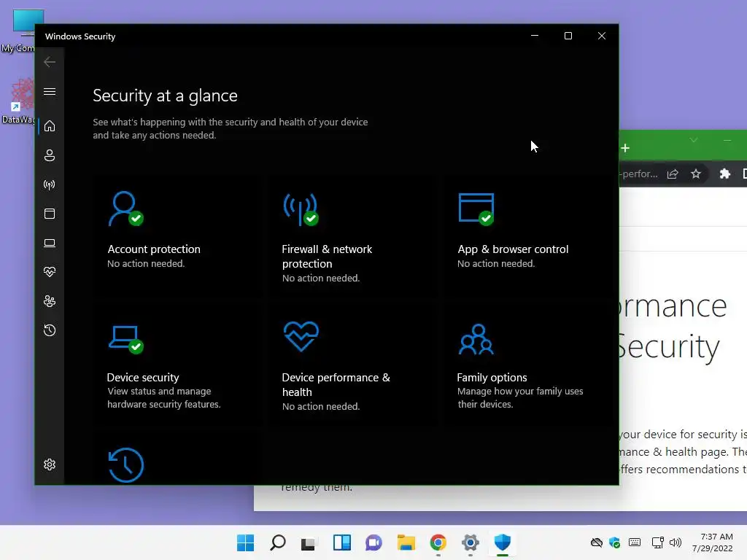Click the Firewall & network protection tile icon
The width and height of the screenshot is (747, 560).
301,209
